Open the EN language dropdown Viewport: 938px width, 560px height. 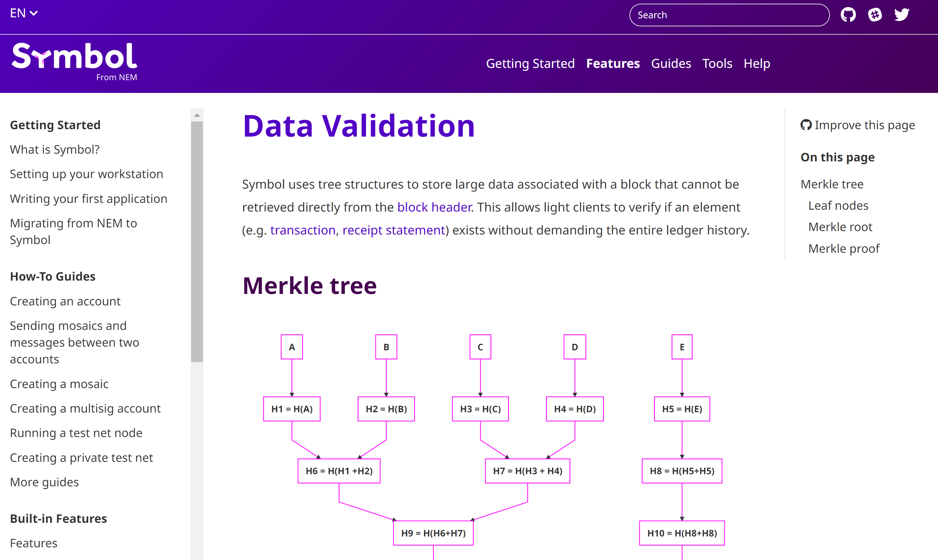24,13
